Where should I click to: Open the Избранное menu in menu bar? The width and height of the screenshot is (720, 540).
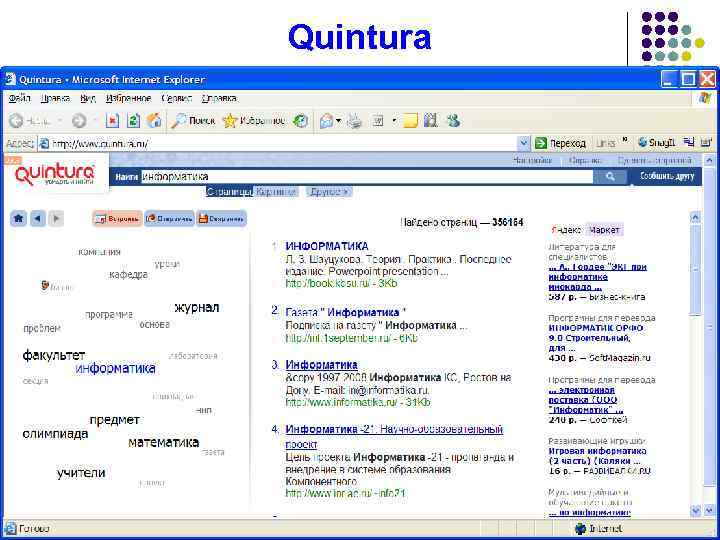pyautogui.click(x=129, y=98)
